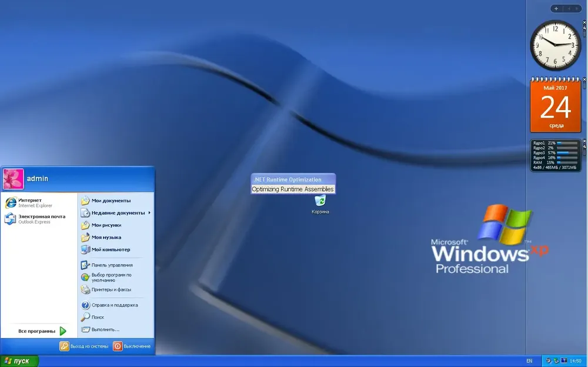Toggle the EN language indicator in taskbar
This screenshot has width=588, height=367.
point(529,361)
